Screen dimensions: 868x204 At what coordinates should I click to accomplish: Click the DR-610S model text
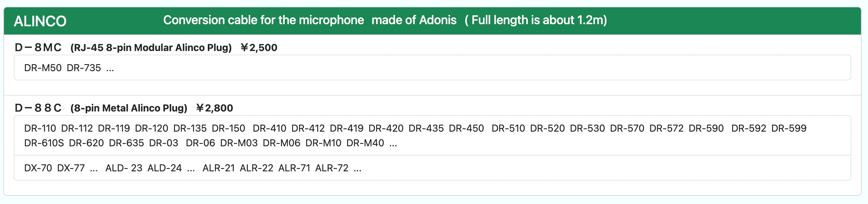44,143
